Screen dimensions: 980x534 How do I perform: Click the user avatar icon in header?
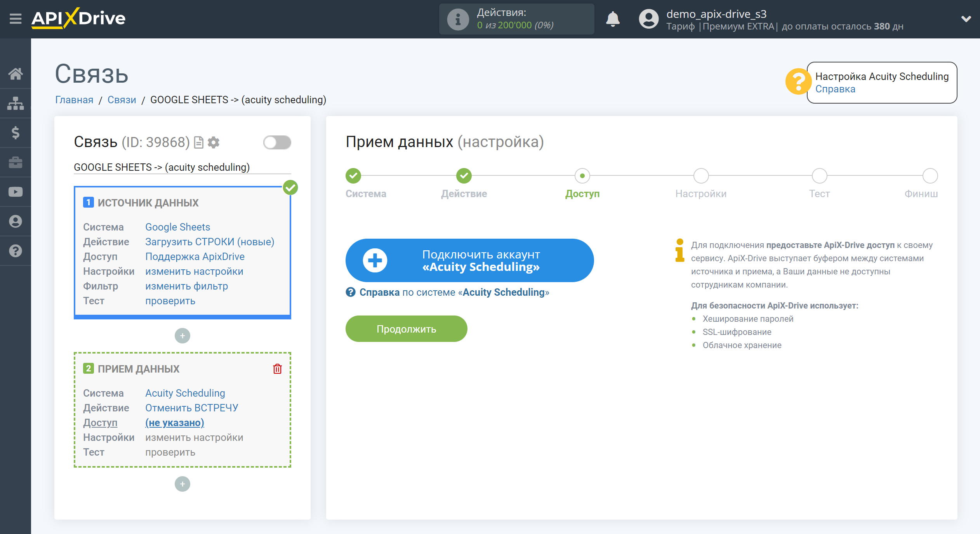click(x=649, y=19)
